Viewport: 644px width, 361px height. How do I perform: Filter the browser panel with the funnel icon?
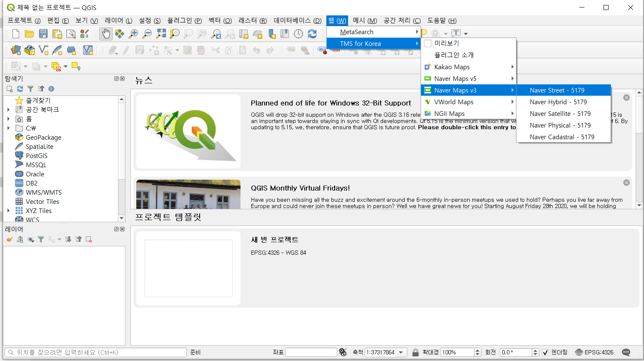(30, 89)
